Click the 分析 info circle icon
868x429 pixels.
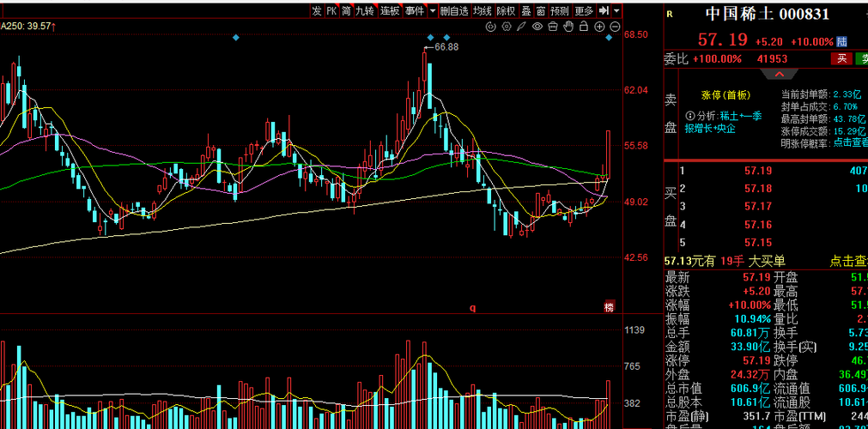coord(689,116)
